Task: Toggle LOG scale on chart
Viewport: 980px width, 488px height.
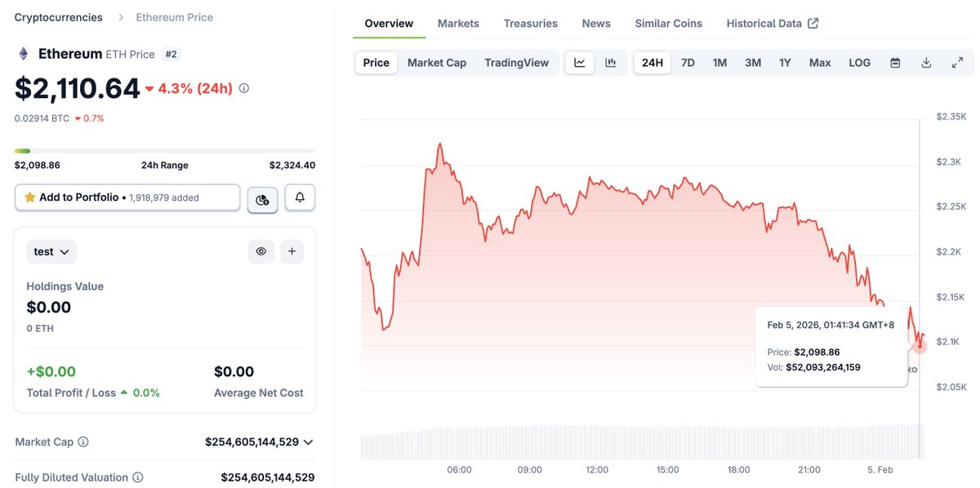Action: click(859, 63)
